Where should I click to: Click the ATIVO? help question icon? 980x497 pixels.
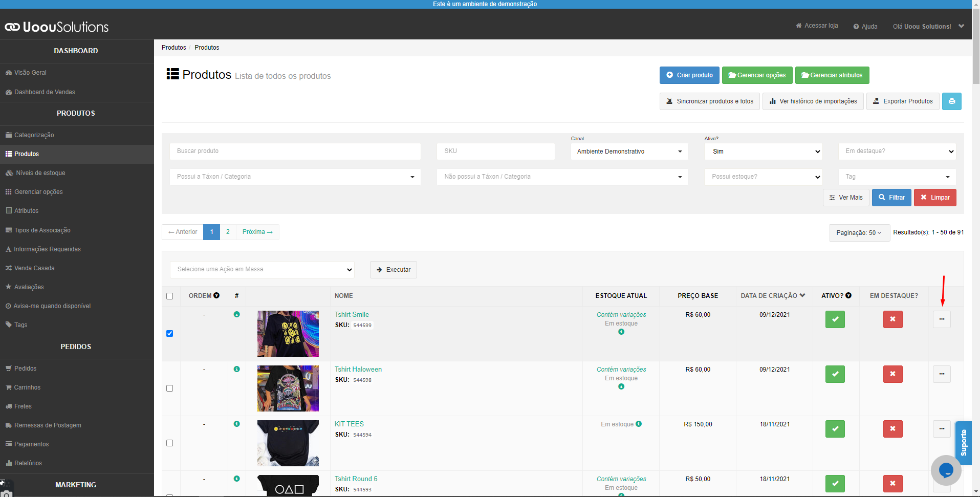point(848,295)
